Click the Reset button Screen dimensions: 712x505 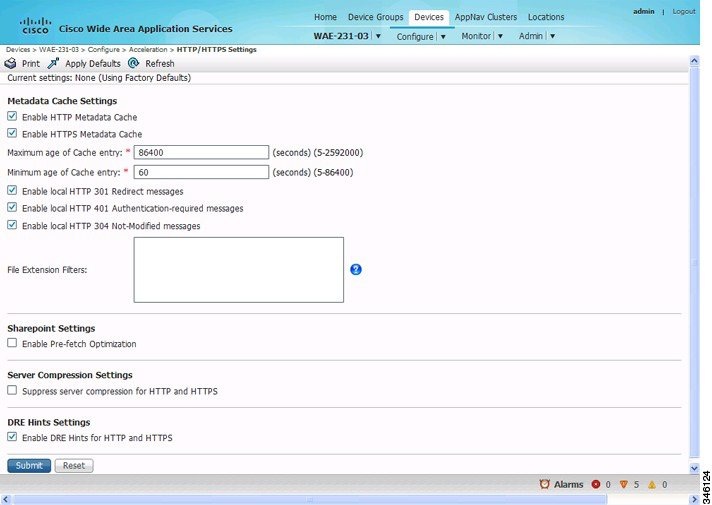74,465
